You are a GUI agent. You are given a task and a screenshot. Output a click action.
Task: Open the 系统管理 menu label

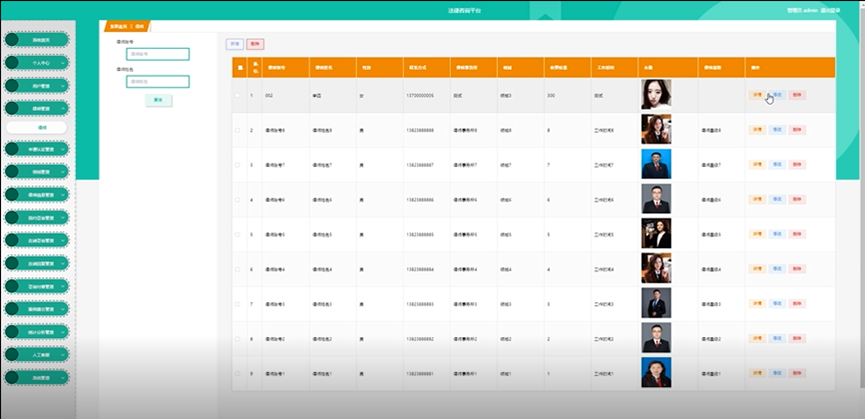[41, 378]
